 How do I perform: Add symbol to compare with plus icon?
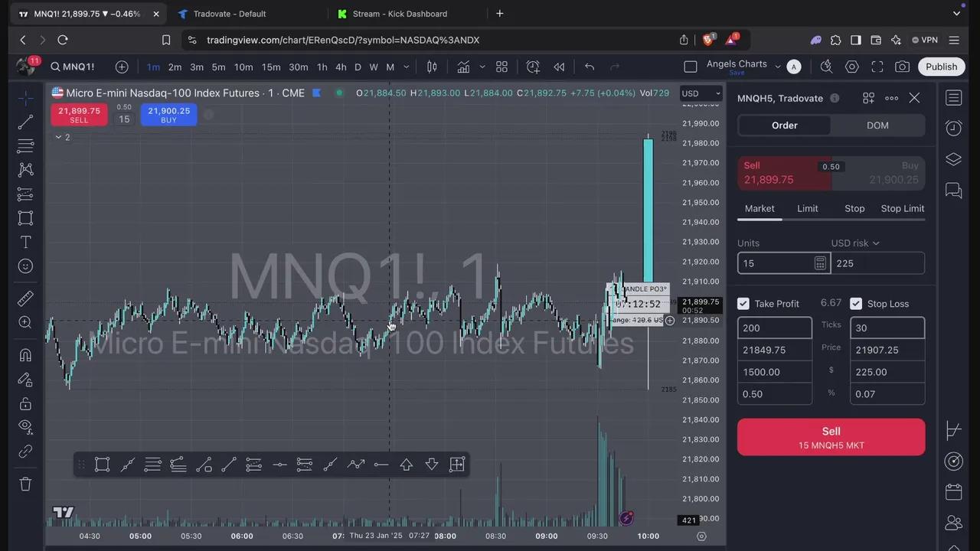[x=121, y=67]
